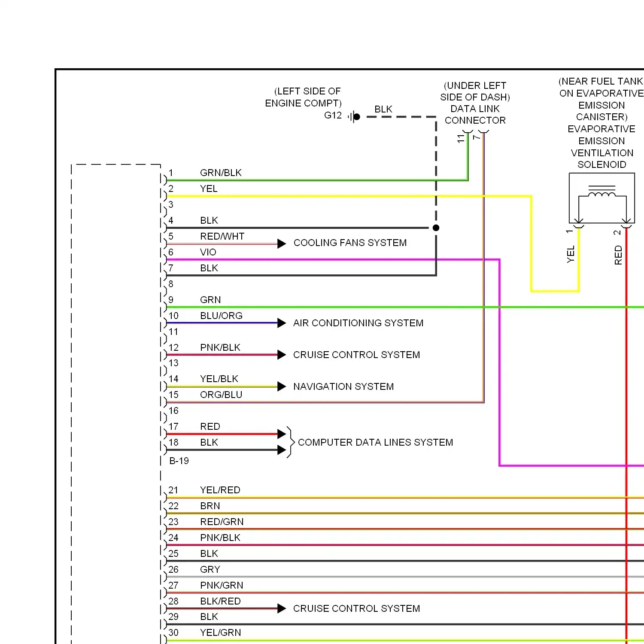The width and height of the screenshot is (644, 644).
Task: Select the RED/WHT label at pin 5
Action: pos(222,236)
